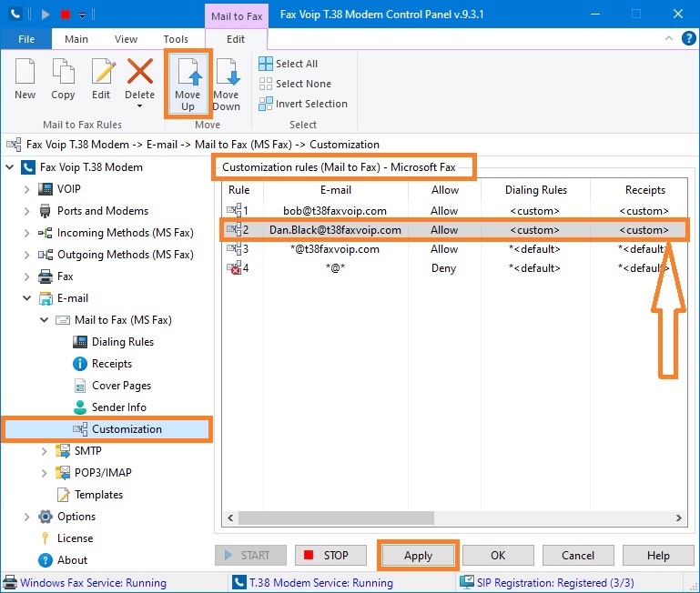The height and width of the screenshot is (593, 700).
Task: Select Templates in the tree
Action: [98, 495]
